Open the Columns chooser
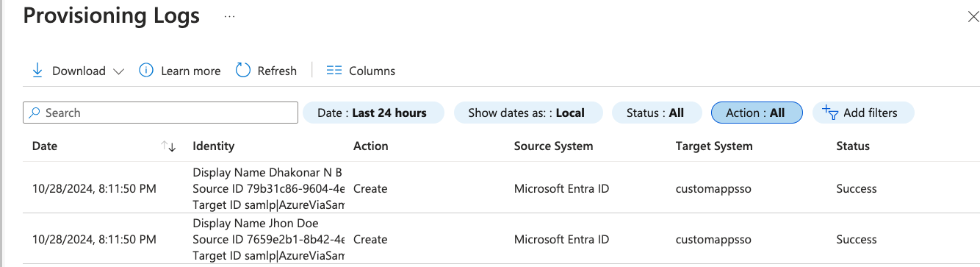 click(361, 71)
